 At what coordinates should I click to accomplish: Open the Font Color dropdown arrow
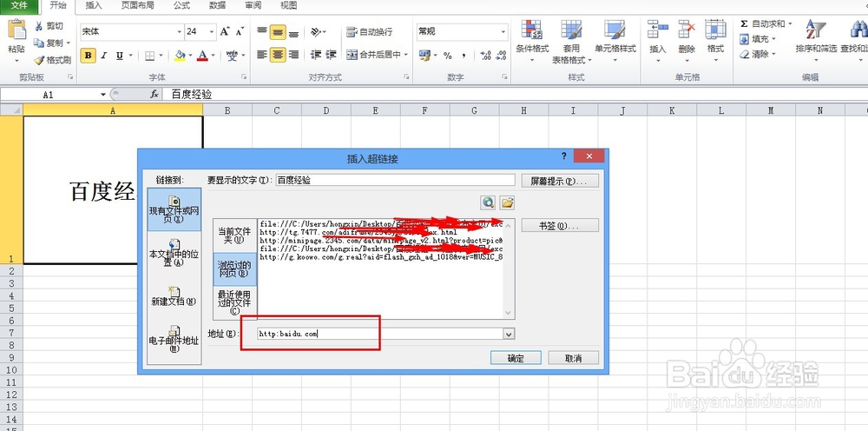tap(214, 56)
